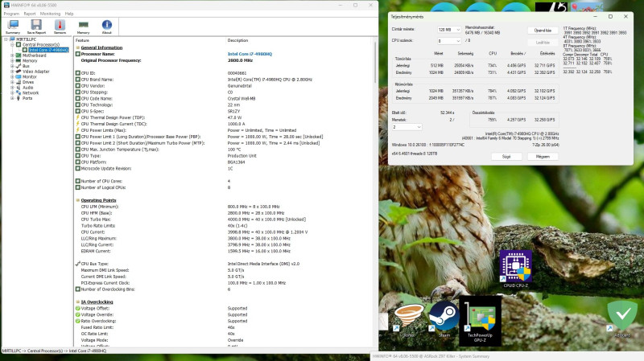Click the CPUID CPU-Z desktop shortcut
The height and width of the screenshot is (361, 644).
click(516, 269)
